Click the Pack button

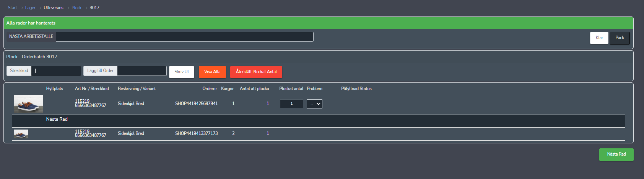(x=620, y=38)
